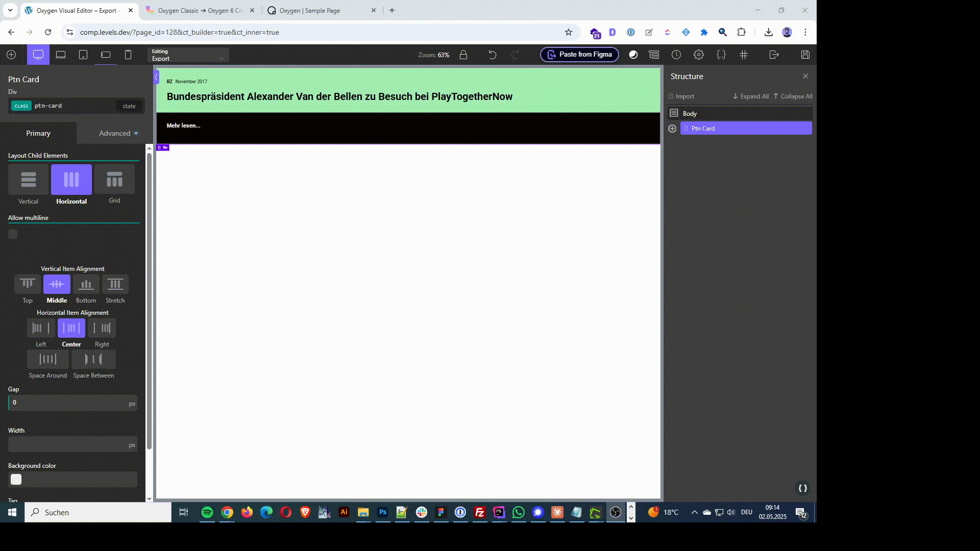Expand All structure items
Viewport: 980px width, 551px height.
751,96
